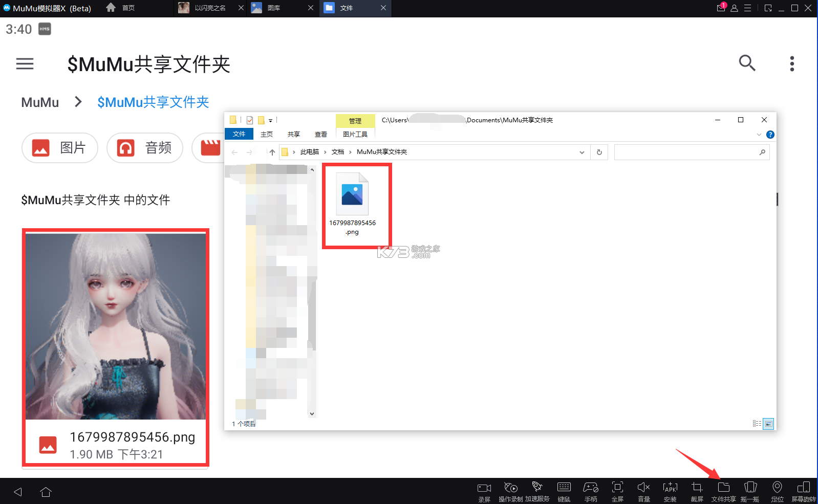Click 1679987895456.png file name in Files app
Image resolution: width=818 pixels, height=504 pixels.
133,437
